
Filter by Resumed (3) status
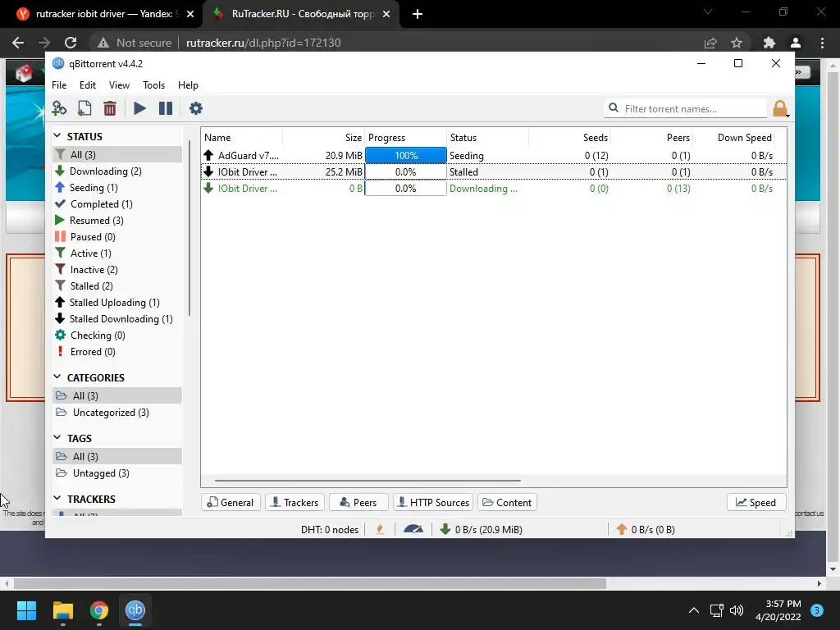[117, 220]
